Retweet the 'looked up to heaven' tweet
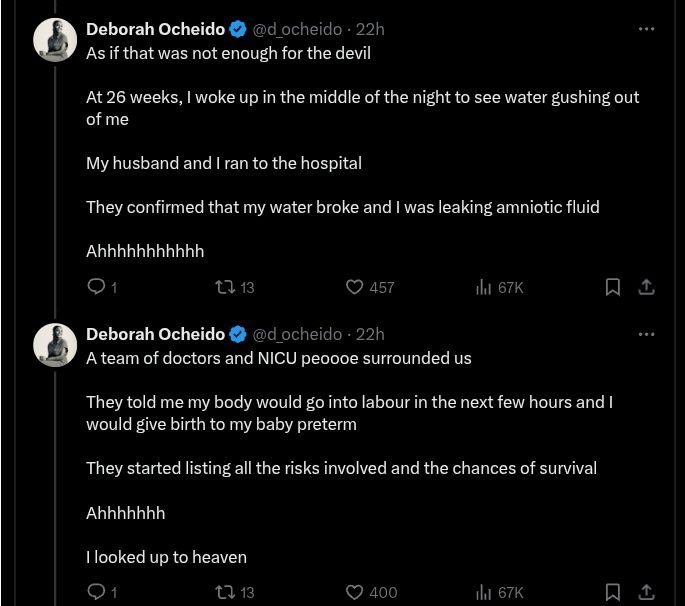 (x=226, y=592)
